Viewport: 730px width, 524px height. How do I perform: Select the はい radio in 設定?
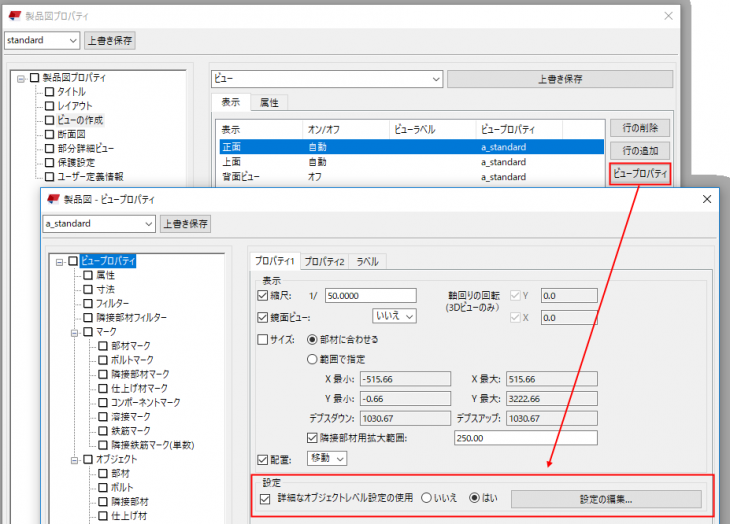click(474, 498)
